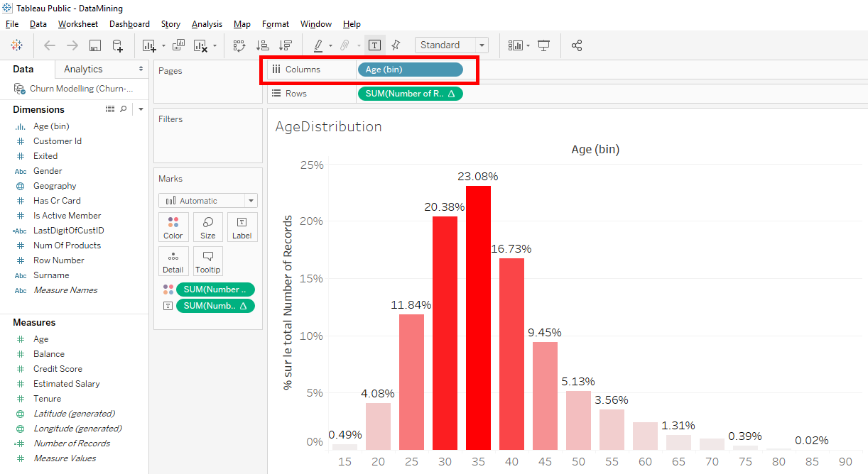Image resolution: width=868 pixels, height=474 pixels.
Task: Toggle Highlight pen tool in toolbar
Action: [x=318, y=45]
